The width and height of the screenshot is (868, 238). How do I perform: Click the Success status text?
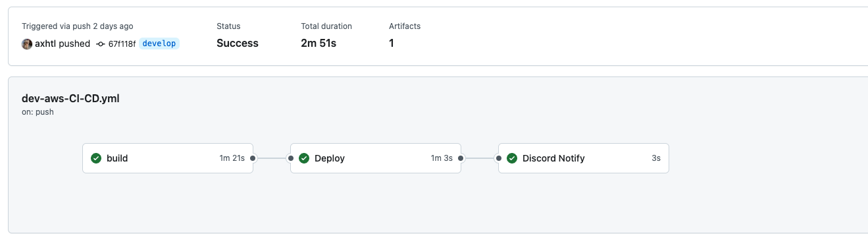238,44
